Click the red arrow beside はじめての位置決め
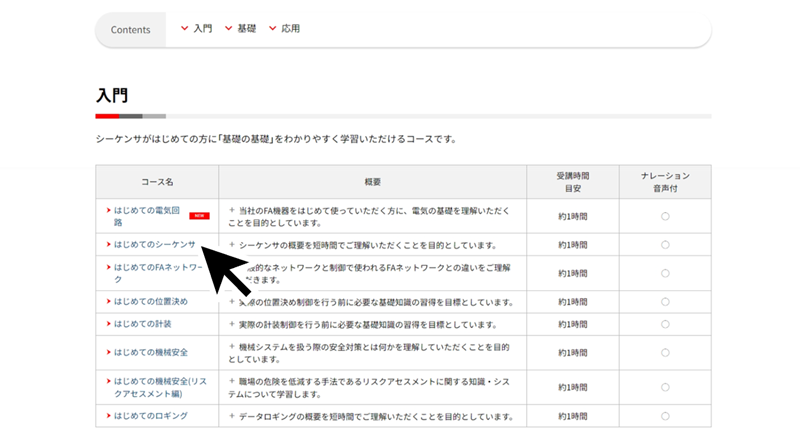The width and height of the screenshot is (800, 443). coord(108,301)
